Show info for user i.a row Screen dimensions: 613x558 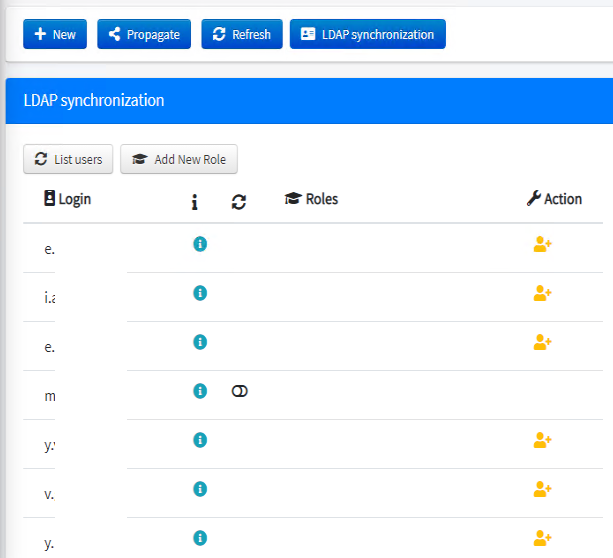pyautogui.click(x=200, y=293)
